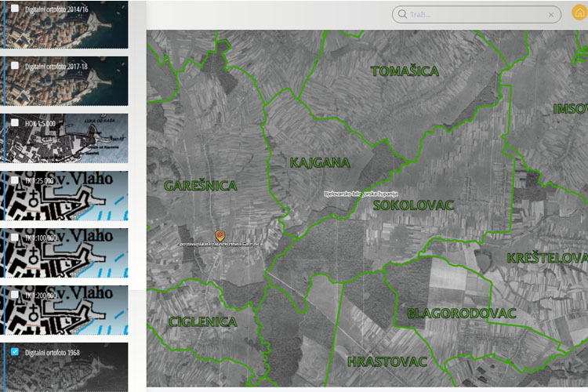Enable the TK 1:100 000 map layer
The width and height of the screenshot is (588, 392).
[15, 237]
